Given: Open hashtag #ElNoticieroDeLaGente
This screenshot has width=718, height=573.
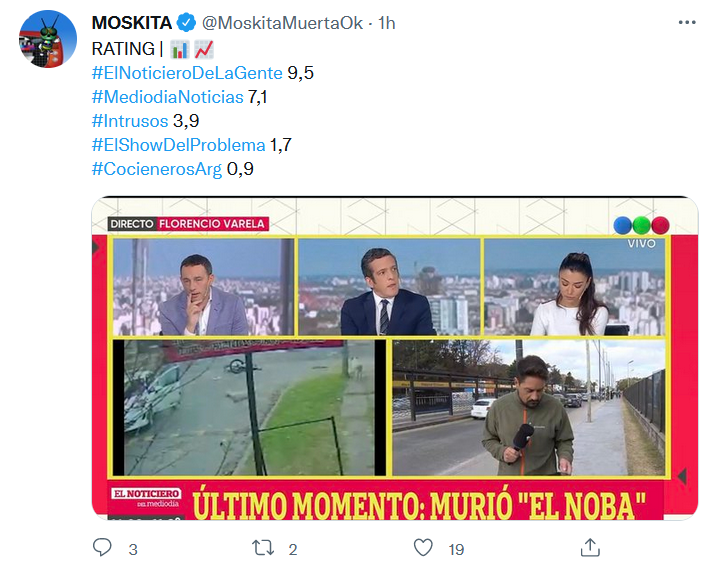Looking at the screenshot, I should (187, 73).
